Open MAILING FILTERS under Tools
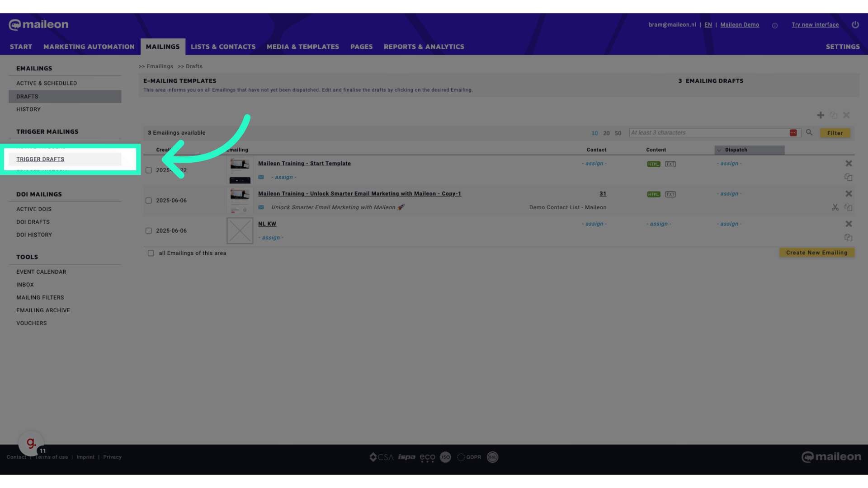This screenshot has width=868, height=488. [40, 298]
